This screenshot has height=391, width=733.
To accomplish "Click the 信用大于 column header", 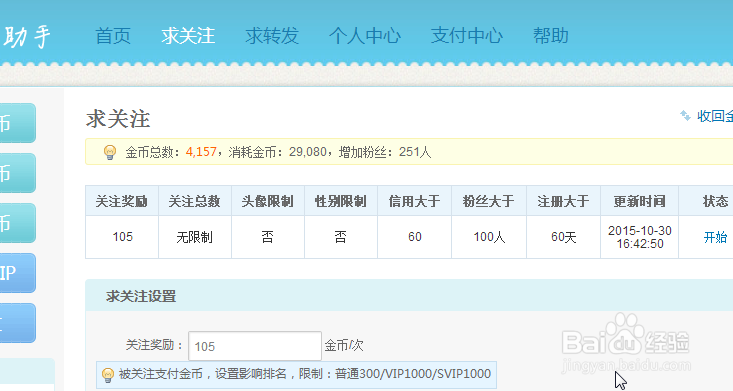I will coord(414,201).
